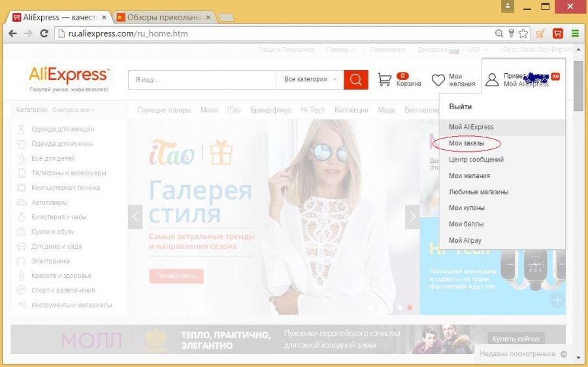Click the orange search magnifier button
588x367 pixels.
[x=355, y=80]
